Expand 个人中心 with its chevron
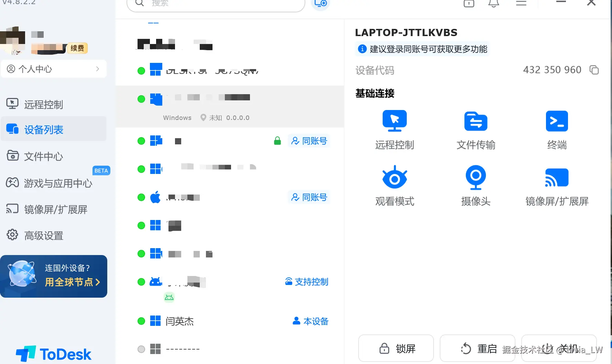Image resolution: width=612 pixels, height=364 pixels. click(x=98, y=69)
